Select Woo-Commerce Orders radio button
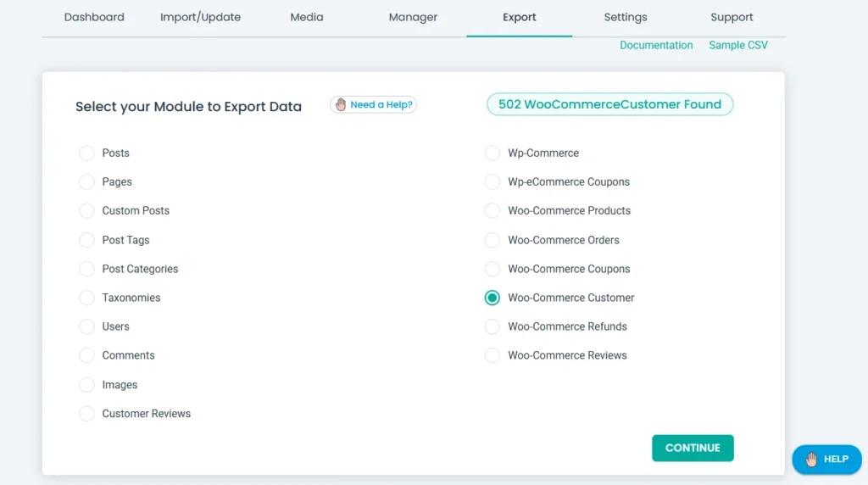This screenshot has width=868, height=485. (492, 240)
